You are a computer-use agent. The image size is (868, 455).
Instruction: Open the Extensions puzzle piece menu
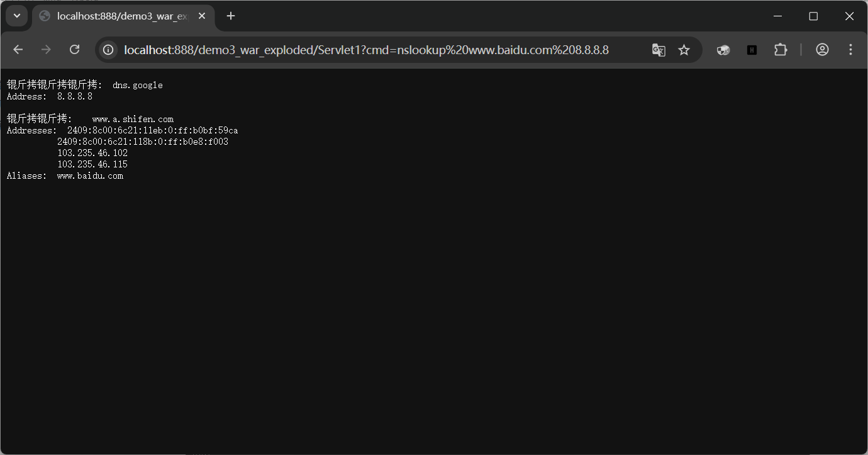[781, 50]
